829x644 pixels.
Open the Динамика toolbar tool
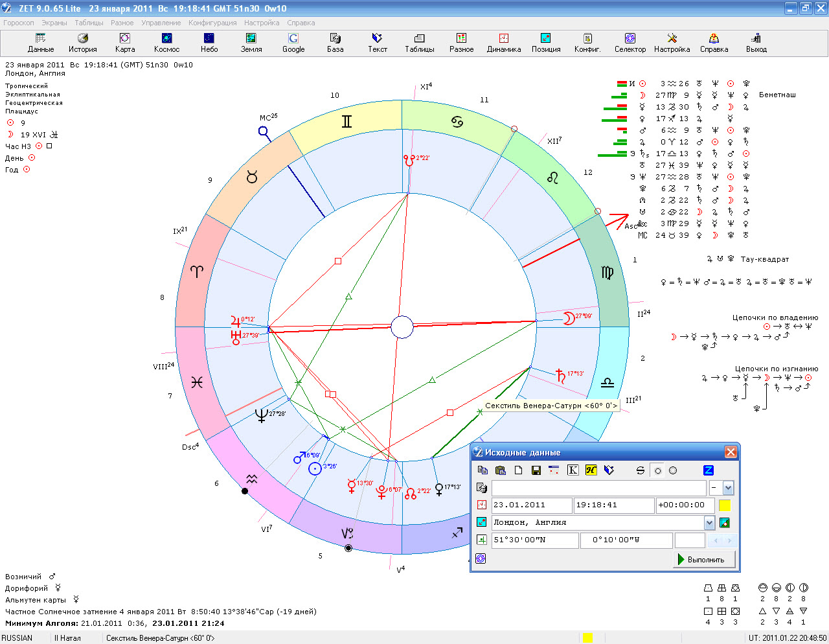[x=503, y=43]
